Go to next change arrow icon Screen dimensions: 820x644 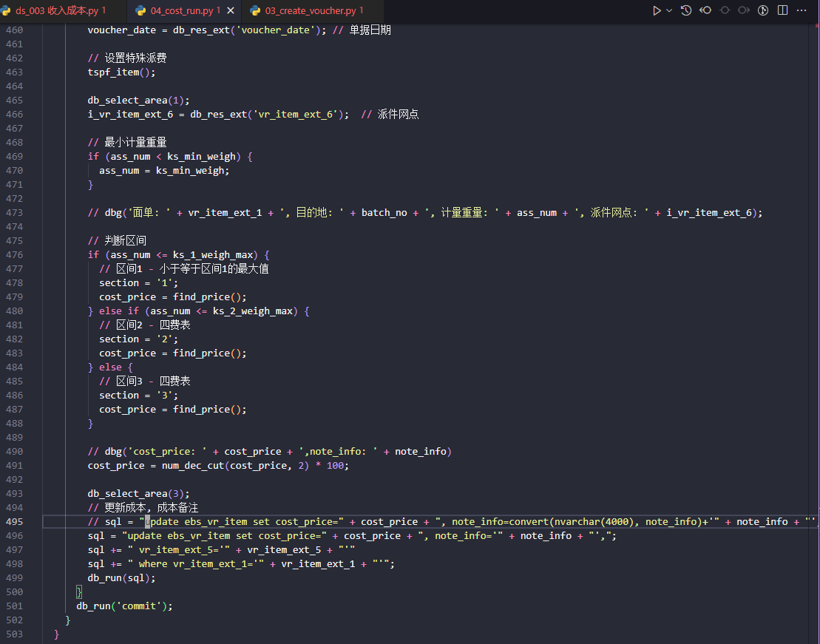[x=744, y=10]
